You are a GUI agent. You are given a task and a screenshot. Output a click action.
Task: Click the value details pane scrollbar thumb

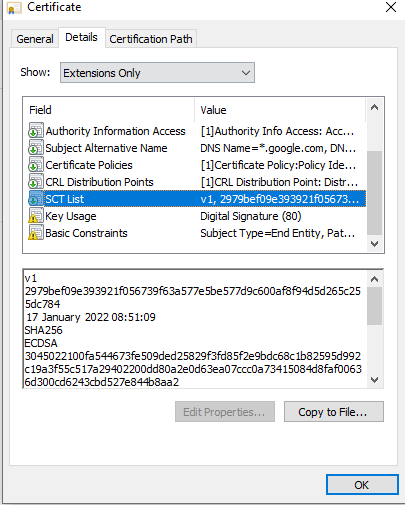point(374,306)
